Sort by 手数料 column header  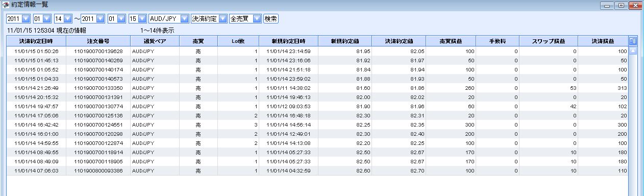(x=498, y=41)
